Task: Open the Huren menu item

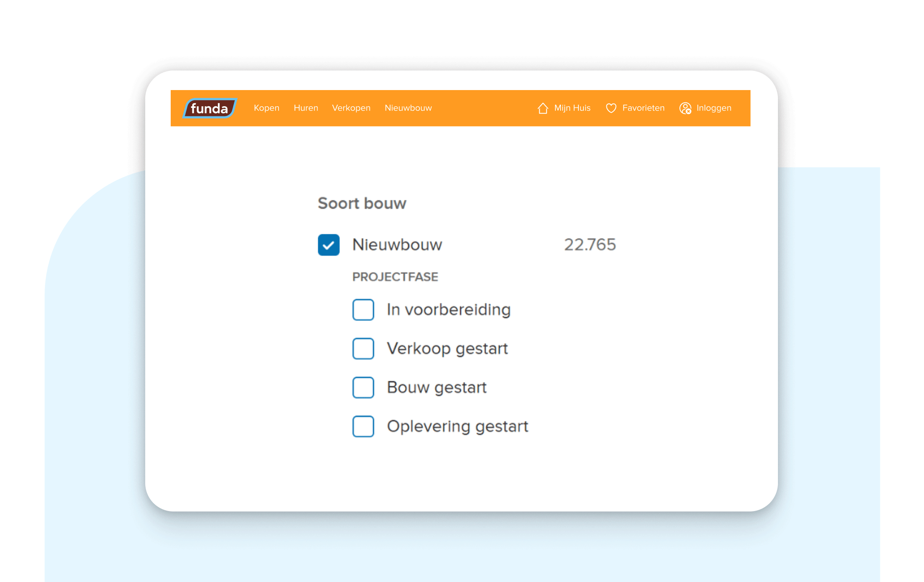Action: click(x=306, y=108)
